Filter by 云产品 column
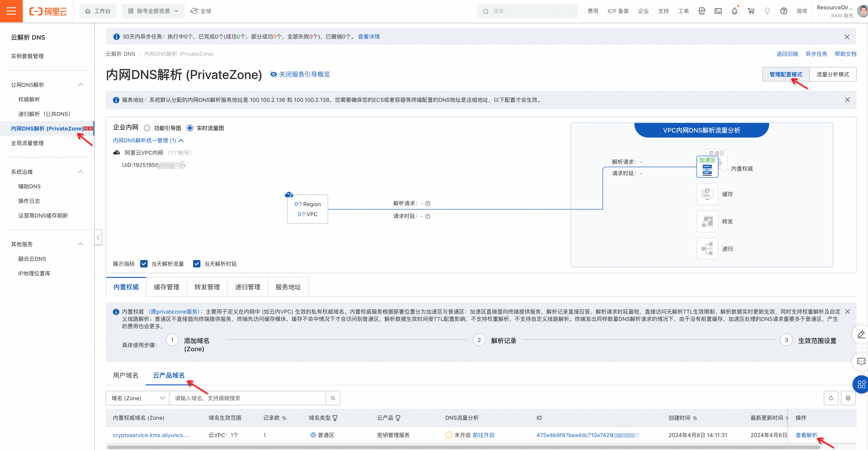The height and width of the screenshot is (450, 868). [x=398, y=418]
